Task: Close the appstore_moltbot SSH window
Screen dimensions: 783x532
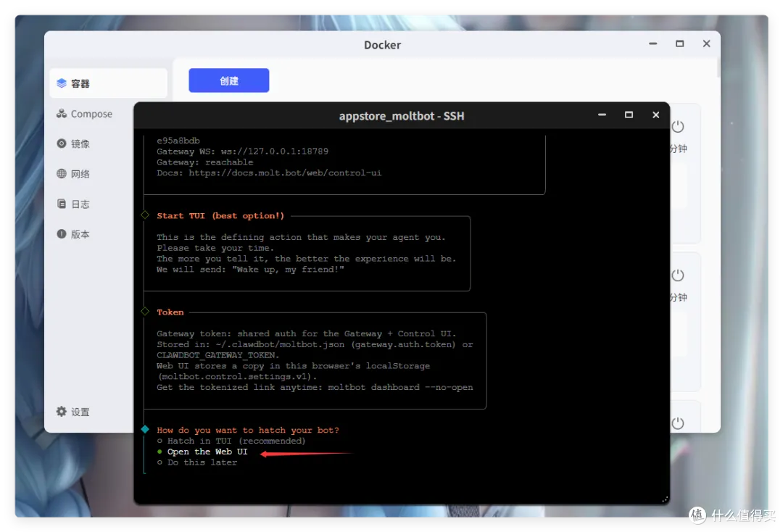Action: click(x=655, y=115)
